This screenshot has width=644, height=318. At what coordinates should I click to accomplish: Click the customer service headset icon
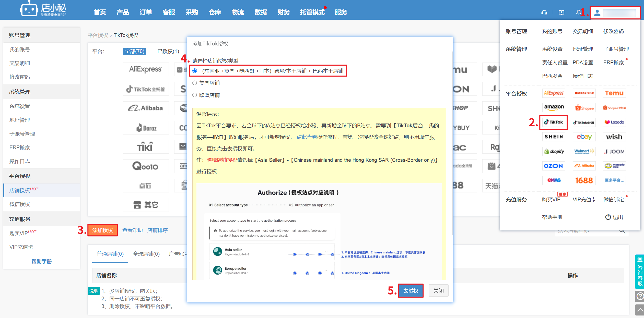(x=544, y=13)
